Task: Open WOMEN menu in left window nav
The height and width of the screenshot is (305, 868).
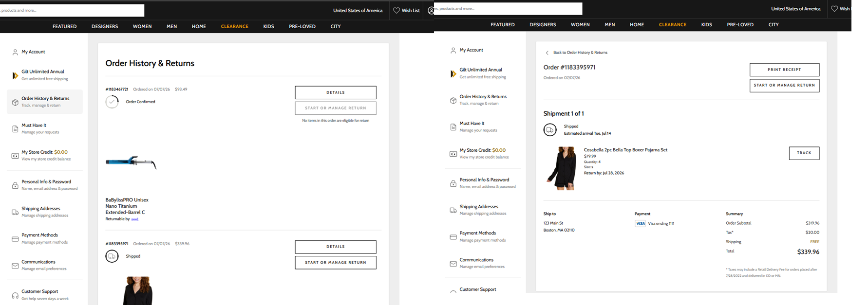Action: click(142, 26)
